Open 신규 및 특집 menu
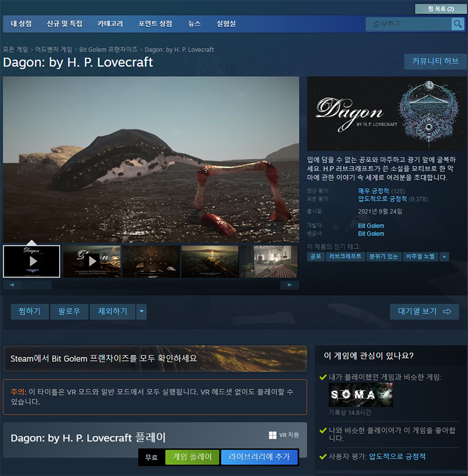 [64, 23]
